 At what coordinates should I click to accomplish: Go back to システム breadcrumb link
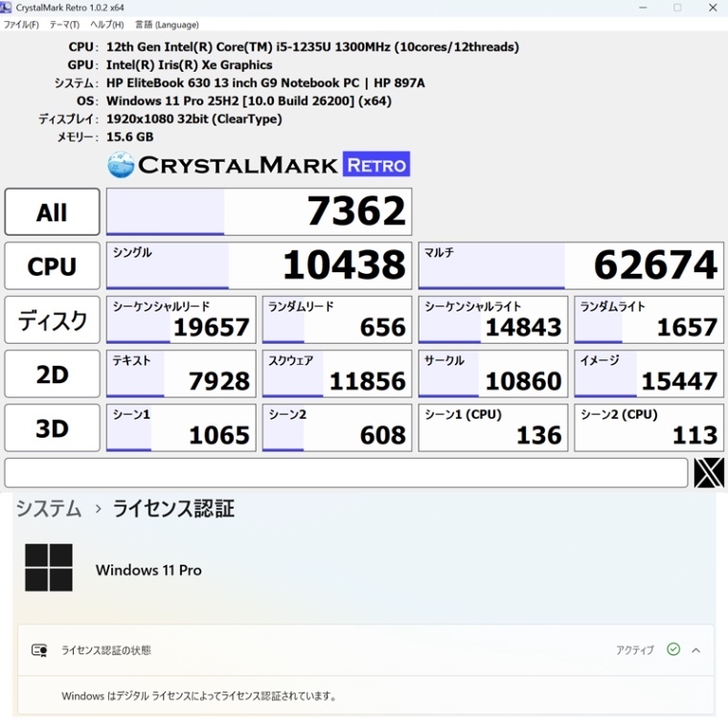pyautogui.click(x=49, y=509)
